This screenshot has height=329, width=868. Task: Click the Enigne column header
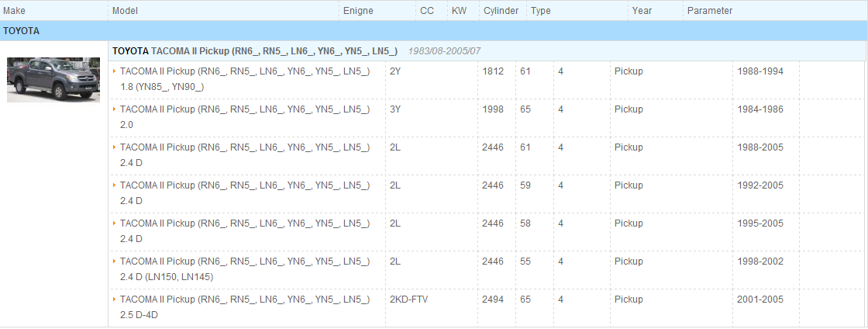pos(358,11)
